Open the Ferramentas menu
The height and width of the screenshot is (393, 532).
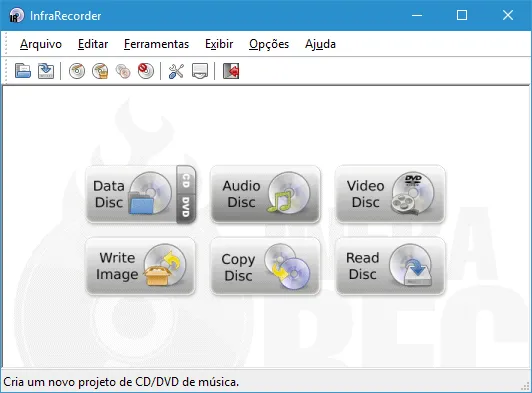(156, 44)
